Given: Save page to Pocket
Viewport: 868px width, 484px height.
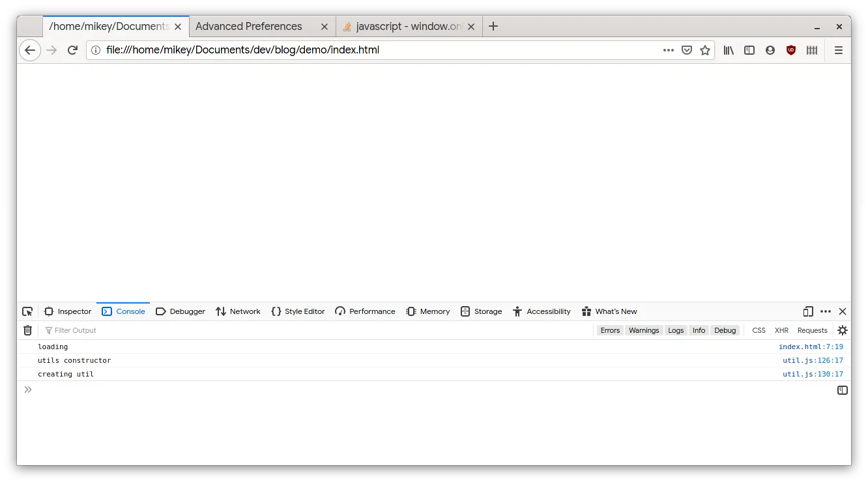Looking at the screenshot, I should tap(687, 50).
